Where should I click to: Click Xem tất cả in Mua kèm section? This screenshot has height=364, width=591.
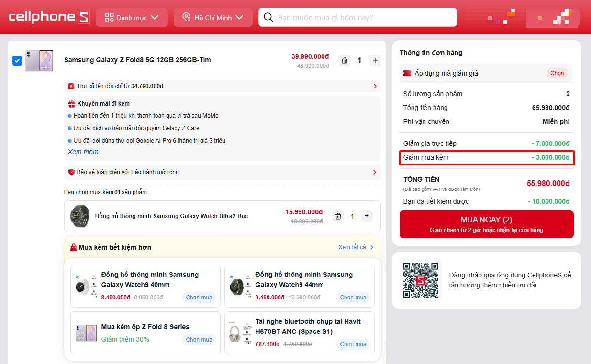click(356, 247)
